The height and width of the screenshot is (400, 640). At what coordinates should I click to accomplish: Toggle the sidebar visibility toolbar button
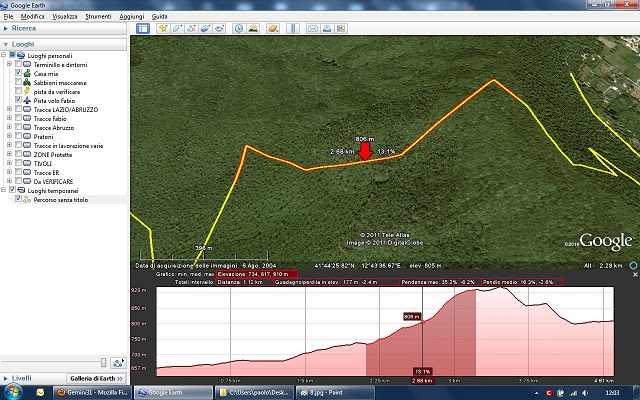143,28
